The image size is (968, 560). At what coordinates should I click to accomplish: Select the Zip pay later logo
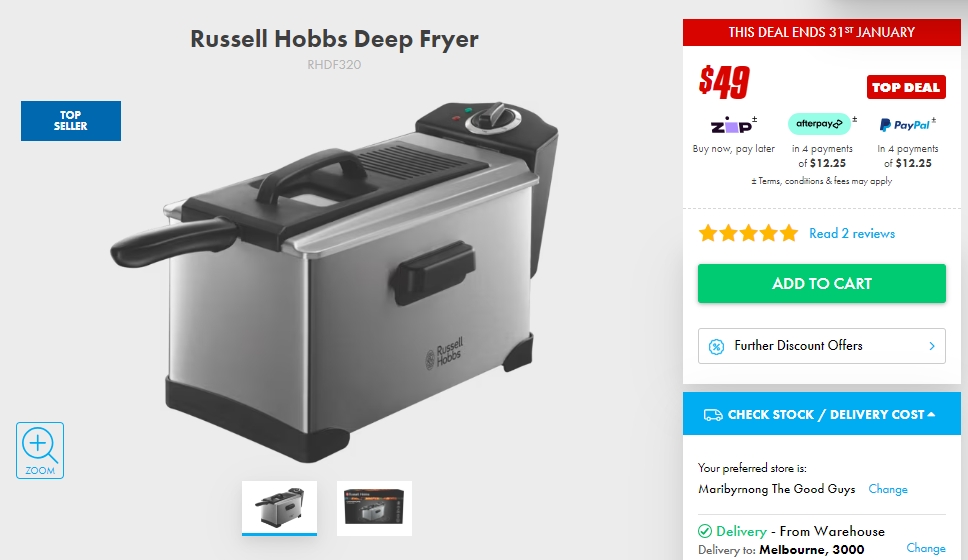click(x=732, y=125)
